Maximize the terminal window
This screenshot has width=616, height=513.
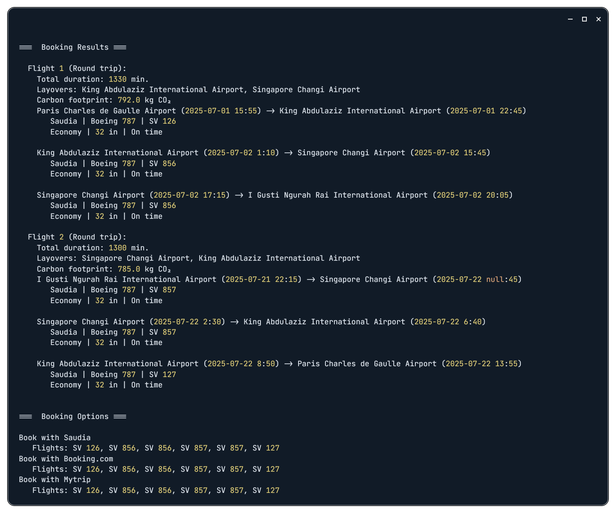click(584, 19)
